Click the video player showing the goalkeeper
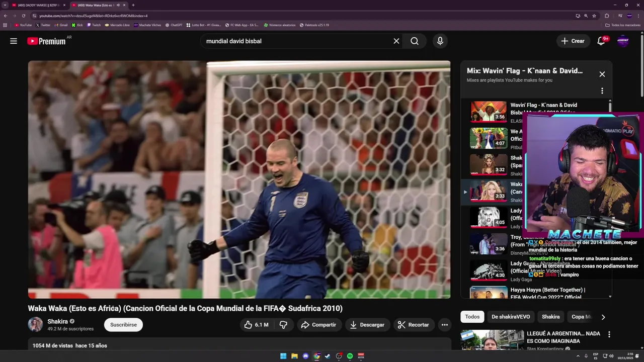 [x=239, y=179]
